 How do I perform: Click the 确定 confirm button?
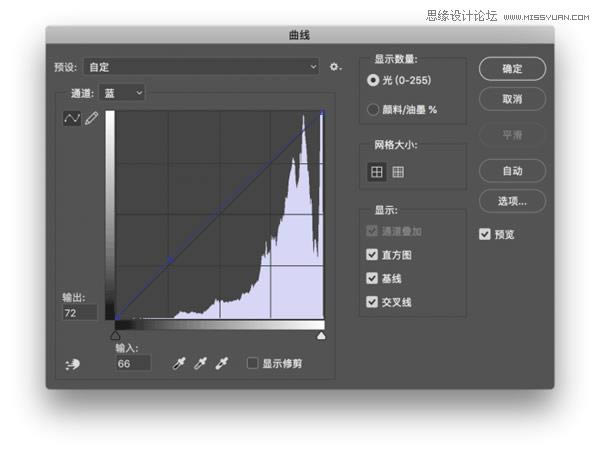coord(512,69)
